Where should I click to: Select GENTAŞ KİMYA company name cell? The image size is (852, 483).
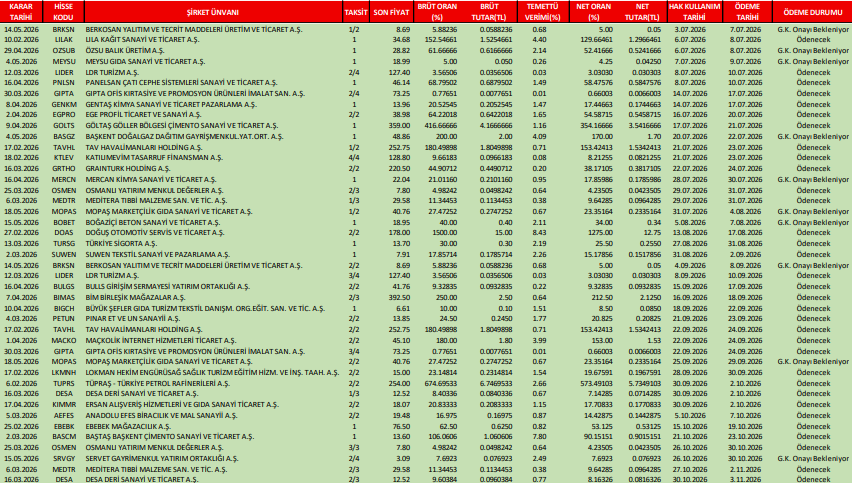click(x=171, y=104)
